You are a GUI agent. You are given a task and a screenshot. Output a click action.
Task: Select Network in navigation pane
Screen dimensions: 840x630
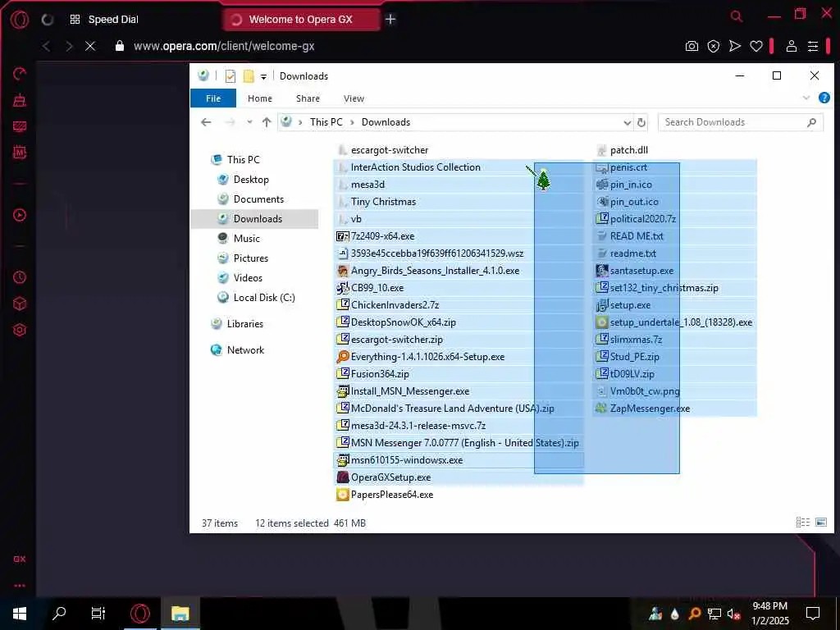[x=244, y=349]
